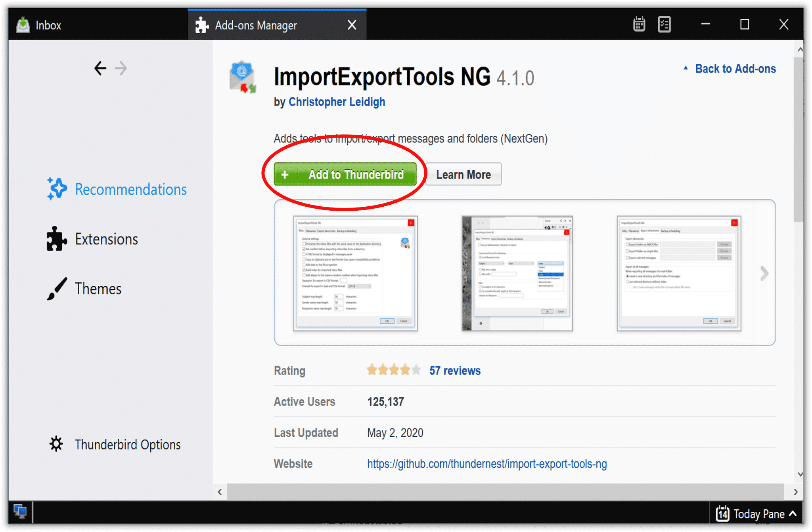Click the Active Users value 125,137

385,402
